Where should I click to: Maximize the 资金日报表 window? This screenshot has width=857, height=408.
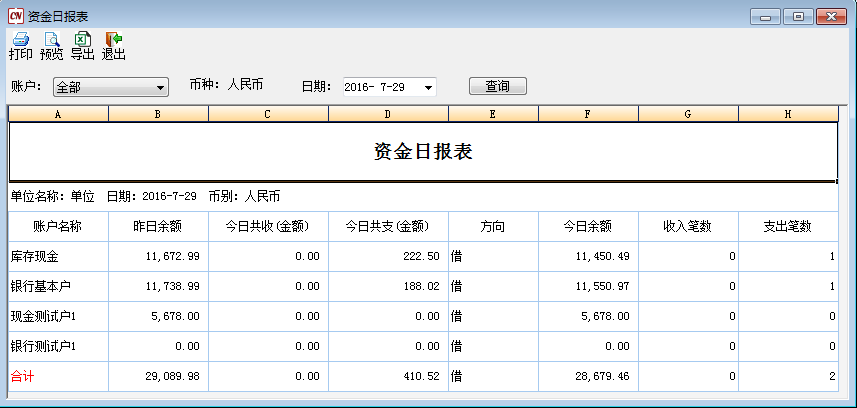(x=798, y=16)
